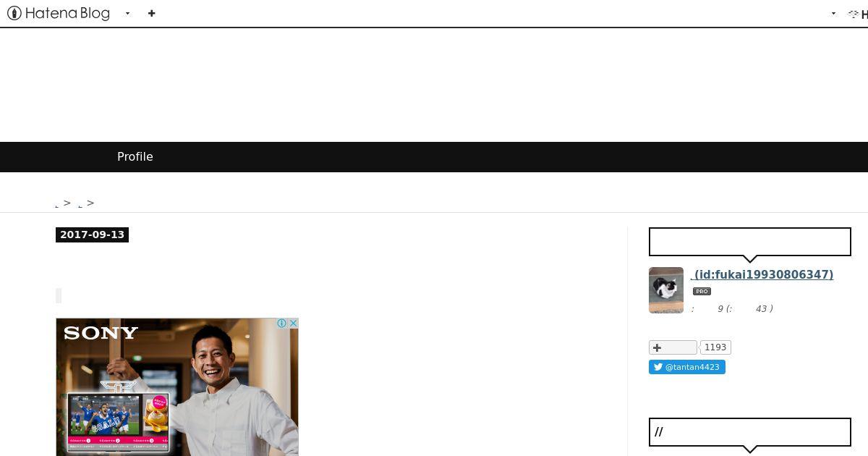The height and width of the screenshot is (456, 868).
Task: Click the category tag box under the date
Action: [59, 295]
